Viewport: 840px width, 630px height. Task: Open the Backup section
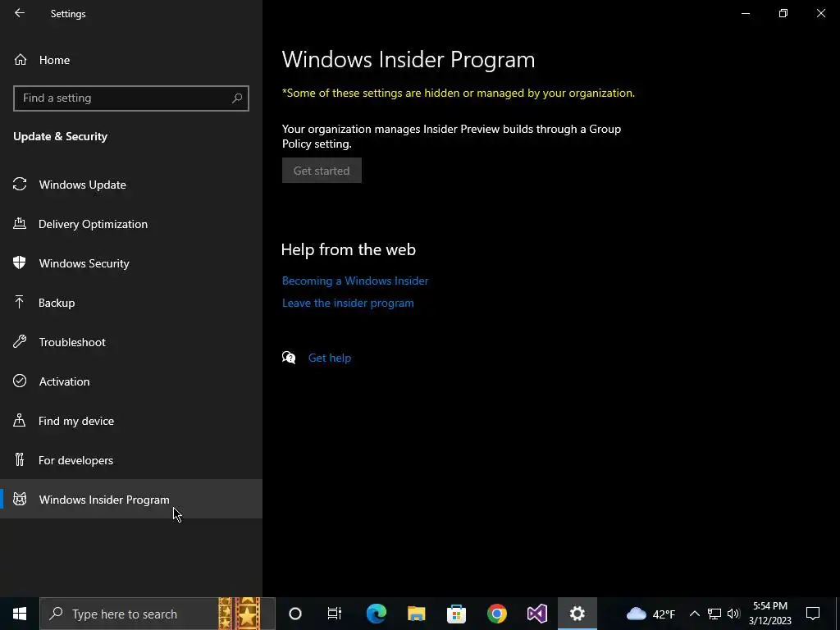coord(131,303)
